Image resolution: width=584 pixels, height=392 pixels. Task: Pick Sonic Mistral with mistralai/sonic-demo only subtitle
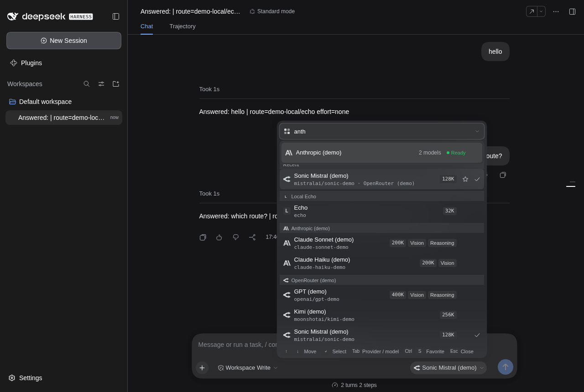(382, 335)
